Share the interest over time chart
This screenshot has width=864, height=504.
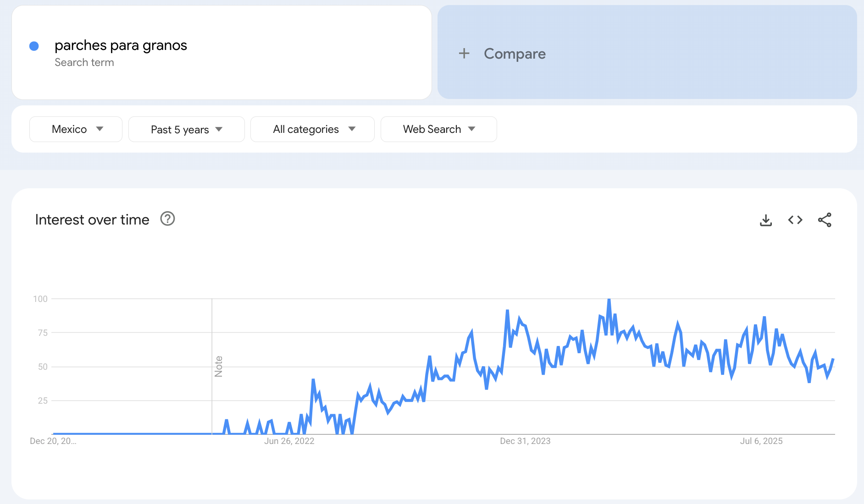click(824, 220)
